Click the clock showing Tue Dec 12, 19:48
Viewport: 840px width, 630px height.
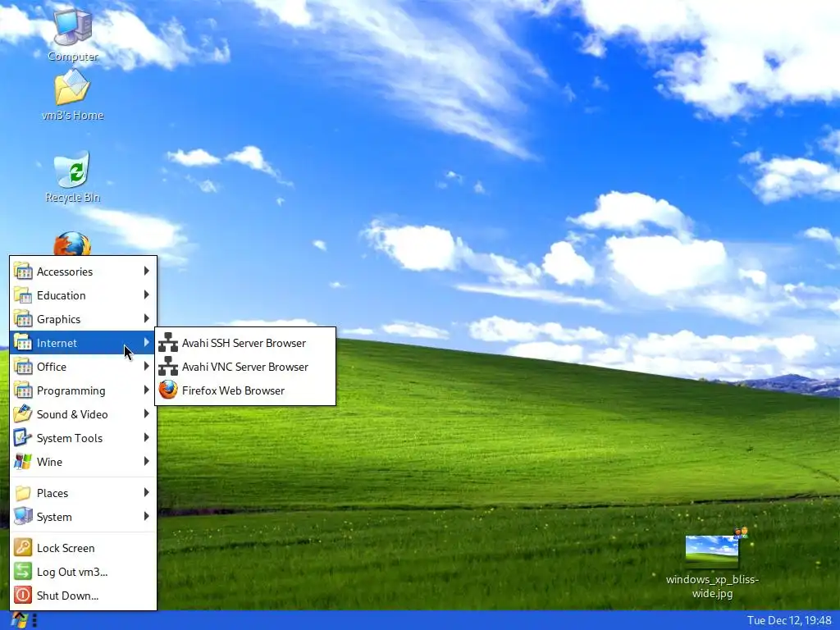point(789,620)
